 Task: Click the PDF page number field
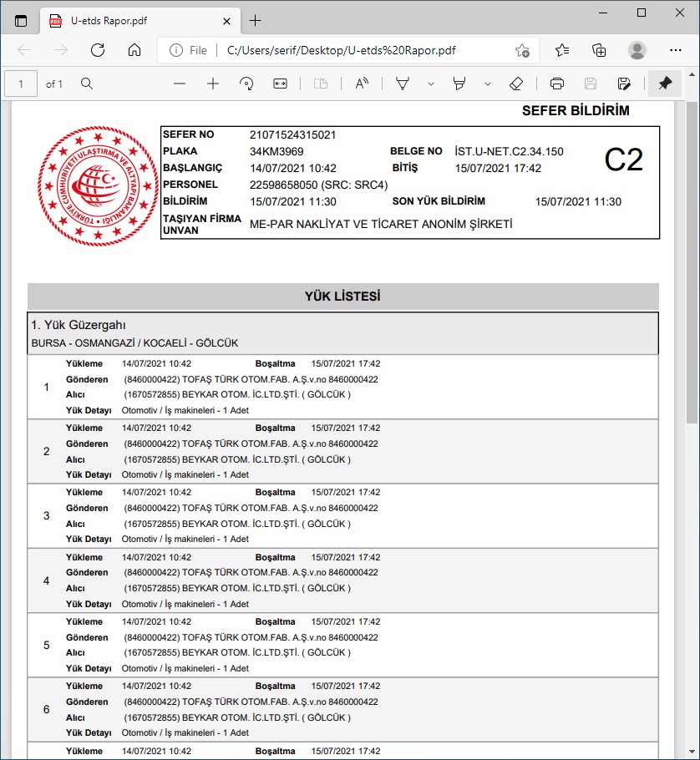coord(21,84)
